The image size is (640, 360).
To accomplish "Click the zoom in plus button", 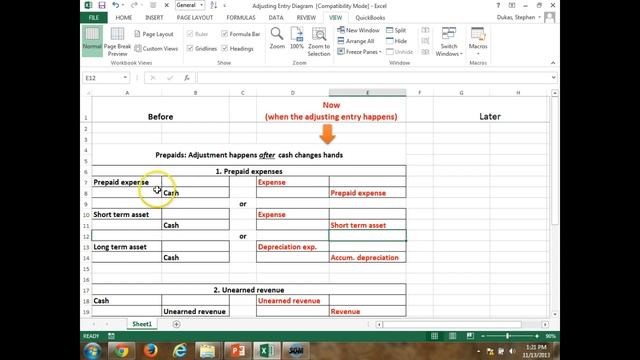I will [537, 336].
